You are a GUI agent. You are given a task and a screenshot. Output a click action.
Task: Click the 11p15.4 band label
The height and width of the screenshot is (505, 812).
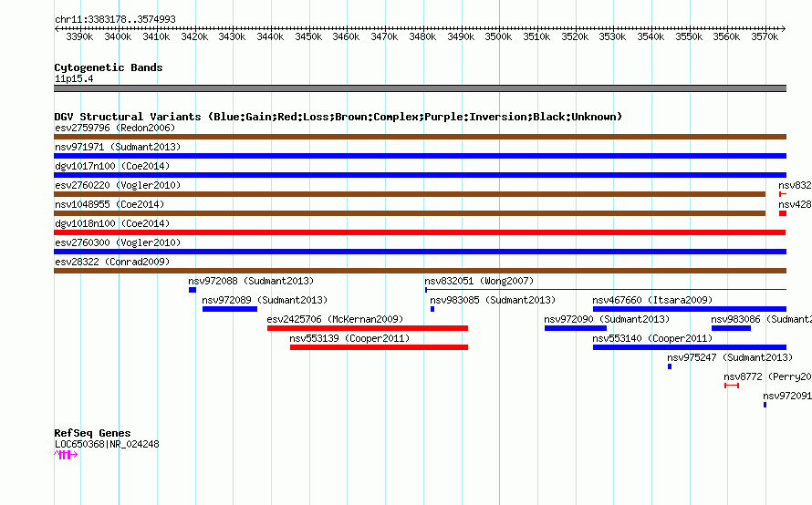point(74,79)
